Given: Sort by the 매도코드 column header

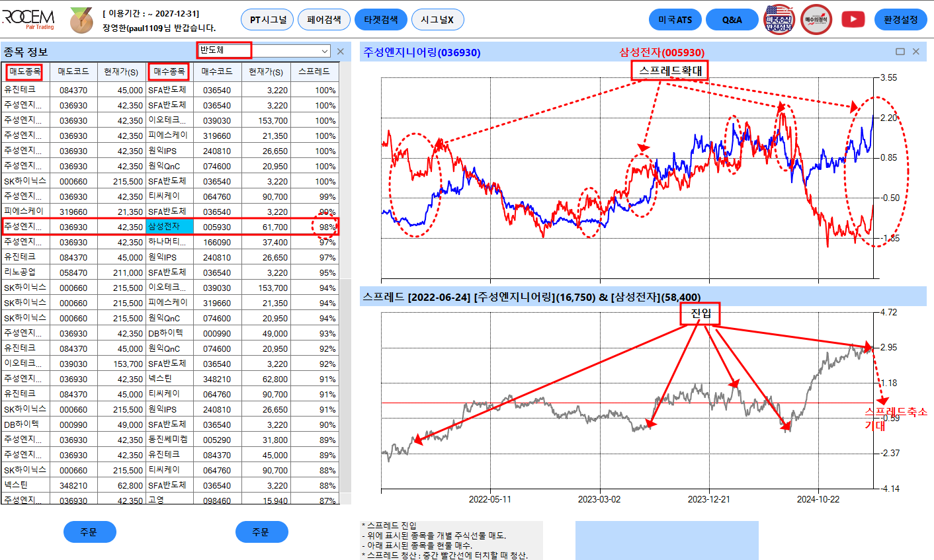Looking at the screenshot, I should (x=73, y=71).
